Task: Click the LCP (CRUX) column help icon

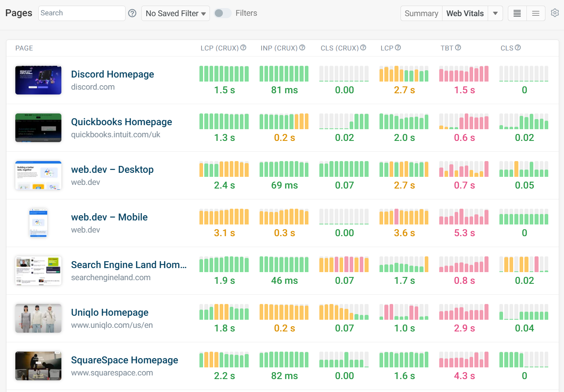Action: [243, 47]
